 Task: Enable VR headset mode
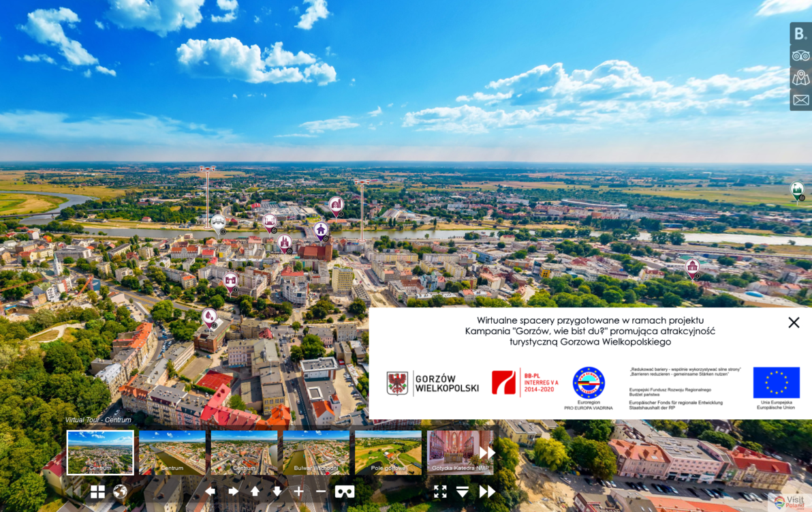pos(345,492)
